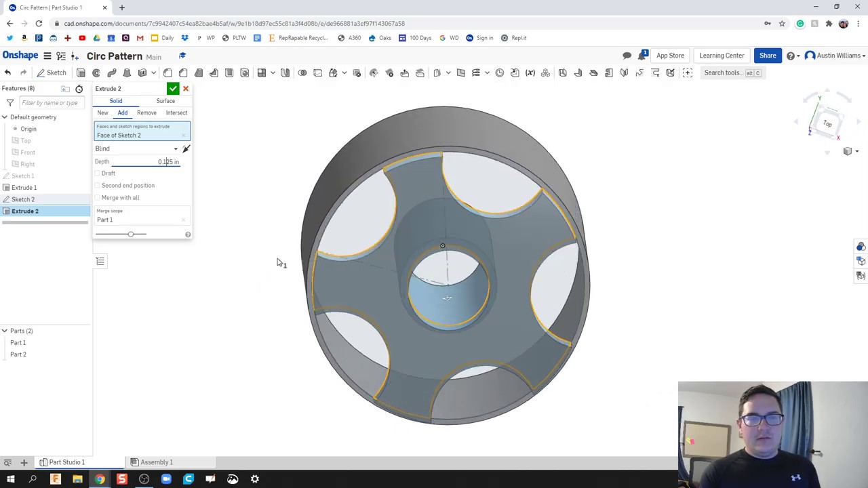Adjust the extrude preview slider handle
The image size is (868, 488).
(x=130, y=235)
